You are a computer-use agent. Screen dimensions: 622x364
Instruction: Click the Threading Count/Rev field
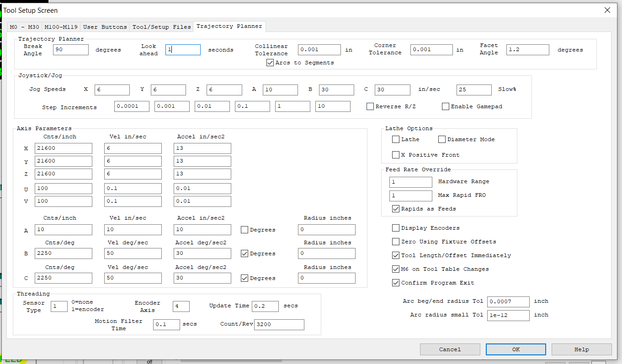click(x=279, y=324)
